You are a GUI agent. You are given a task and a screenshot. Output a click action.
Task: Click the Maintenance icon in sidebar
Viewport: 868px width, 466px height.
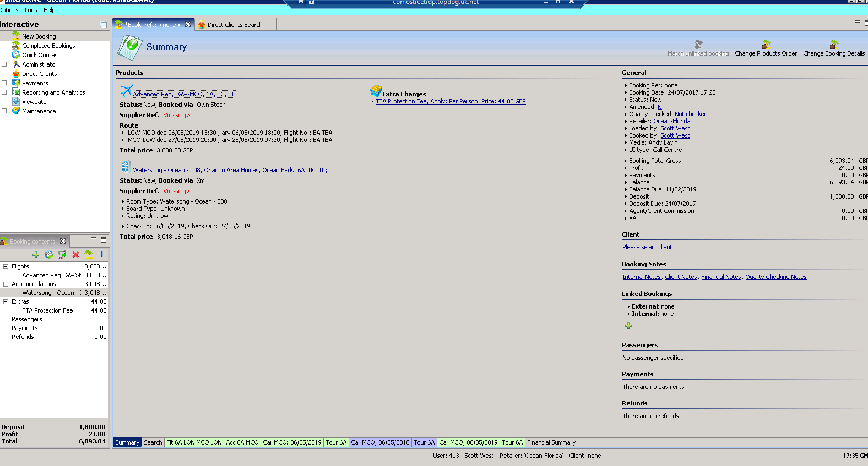[x=16, y=111]
